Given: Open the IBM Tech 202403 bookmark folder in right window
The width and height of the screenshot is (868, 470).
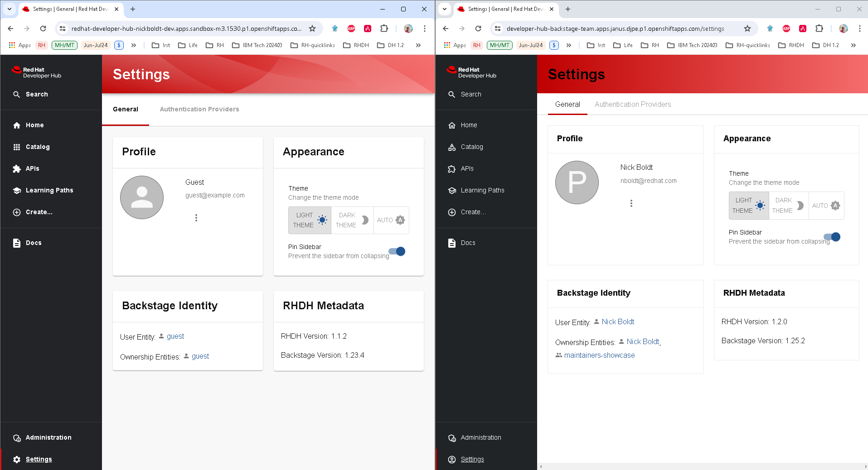Looking at the screenshot, I should point(692,45).
